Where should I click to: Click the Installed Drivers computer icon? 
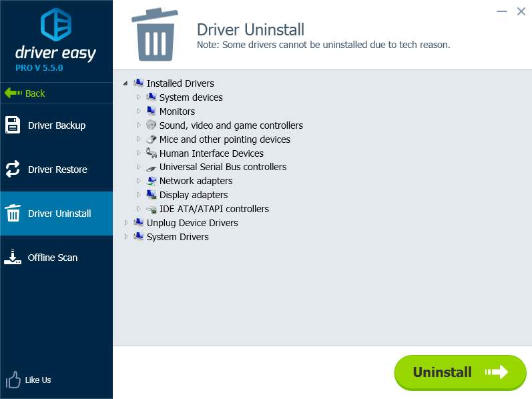tap(138, 83)
